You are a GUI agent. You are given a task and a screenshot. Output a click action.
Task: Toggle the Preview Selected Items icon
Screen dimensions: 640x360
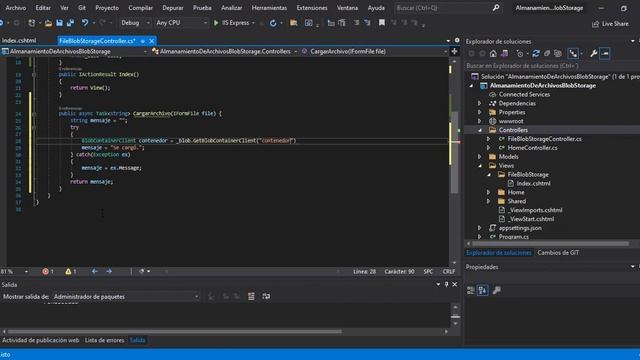point(605,53)
